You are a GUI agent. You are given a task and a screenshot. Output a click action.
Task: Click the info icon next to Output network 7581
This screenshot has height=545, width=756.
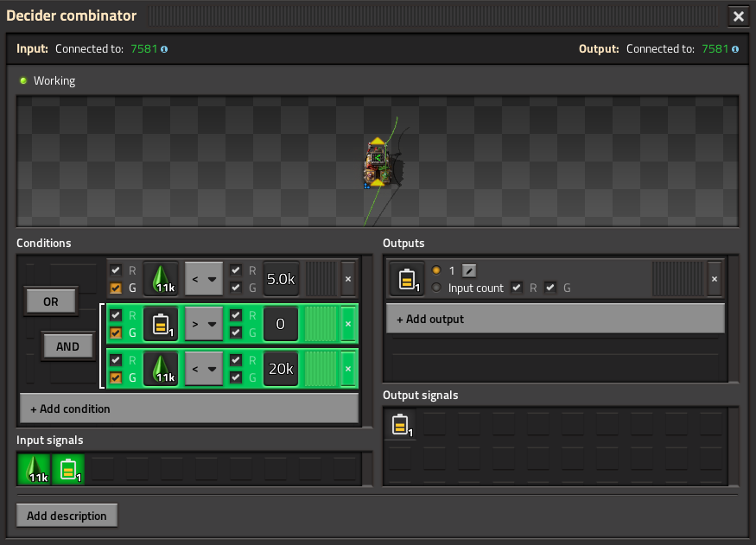[x=734, y=49]
